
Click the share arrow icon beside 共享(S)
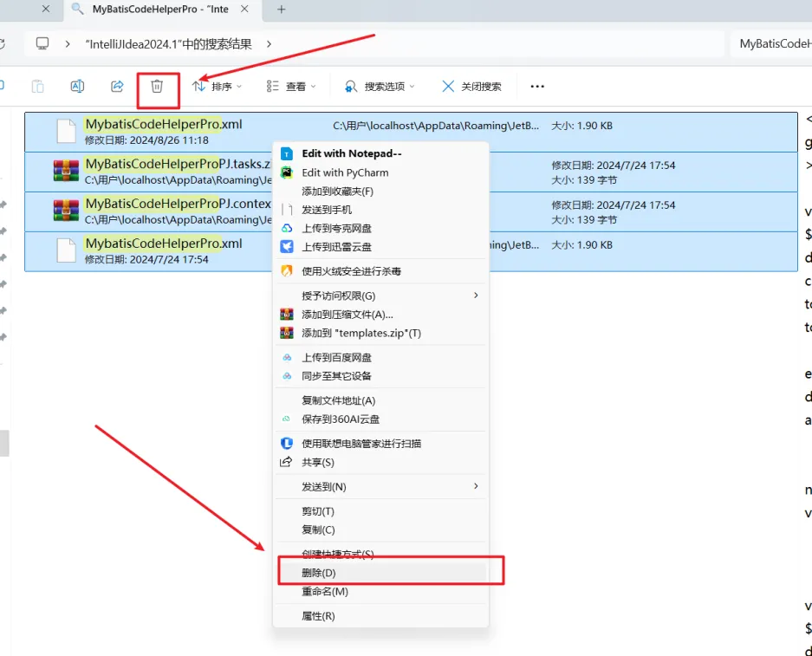point(286,462)
